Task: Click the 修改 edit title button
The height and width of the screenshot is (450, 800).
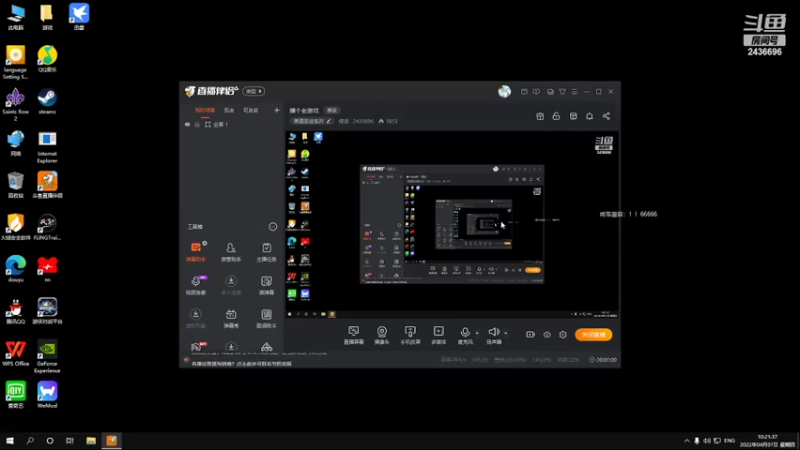Action: click(x=332, y=110)
